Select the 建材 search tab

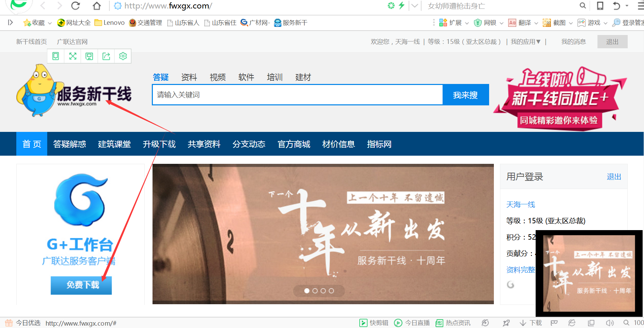pyautogui.click(x=303, y=77)
